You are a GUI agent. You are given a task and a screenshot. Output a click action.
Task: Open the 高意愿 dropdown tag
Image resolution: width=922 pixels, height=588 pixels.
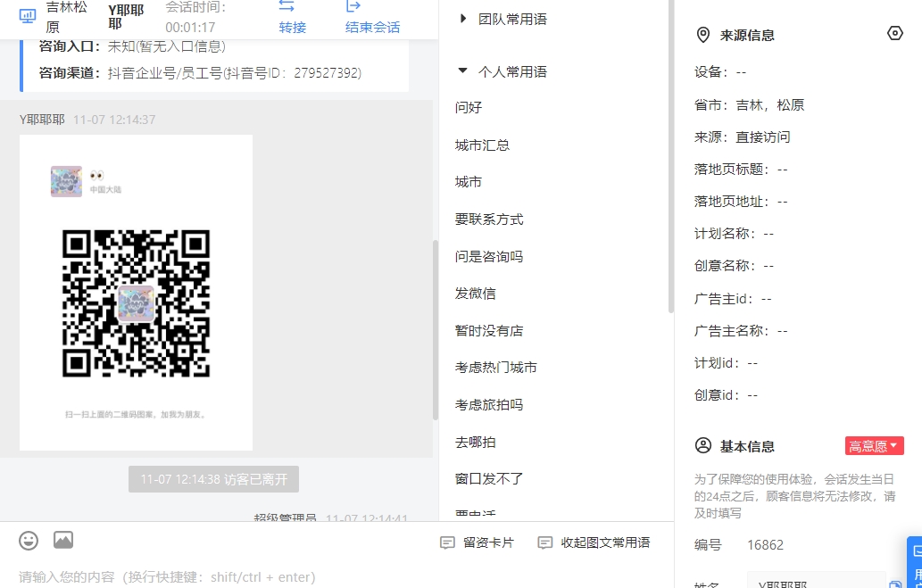tap(875, 446)
